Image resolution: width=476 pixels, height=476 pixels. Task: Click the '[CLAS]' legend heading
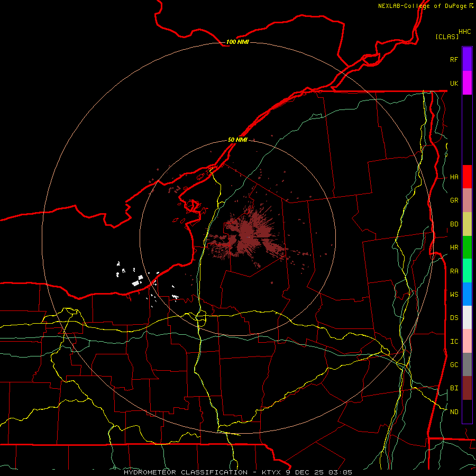(x=447, y=36)
